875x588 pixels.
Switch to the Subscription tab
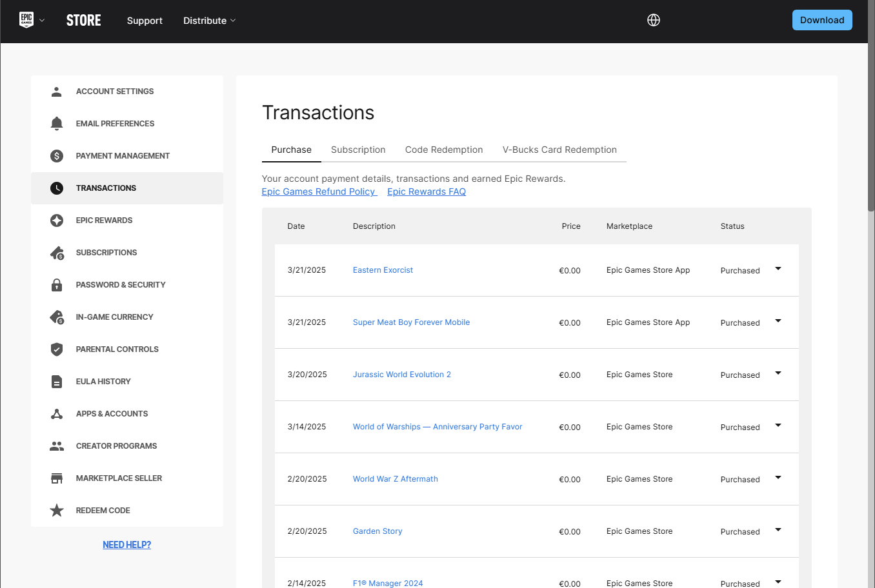[358, 150]
